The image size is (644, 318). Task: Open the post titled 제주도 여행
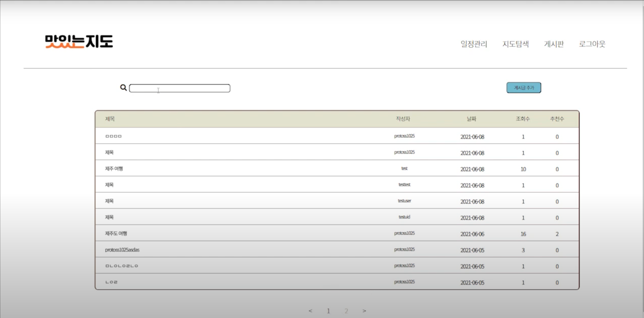coord(116,234)
